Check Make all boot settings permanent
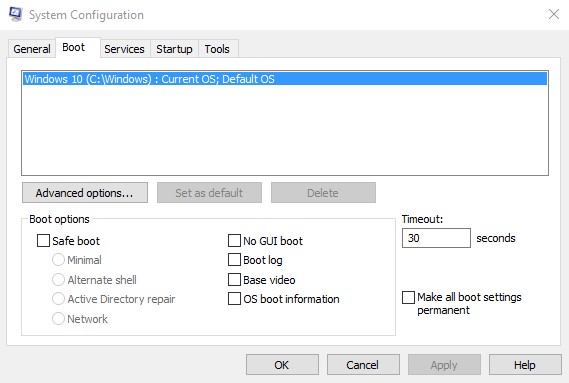This screenshot has width=569, height=383. [409, 297]
